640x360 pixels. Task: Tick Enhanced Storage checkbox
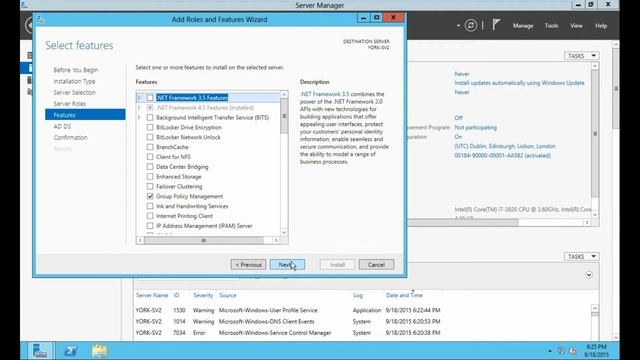pyautogui.click(x=150, y=177)
